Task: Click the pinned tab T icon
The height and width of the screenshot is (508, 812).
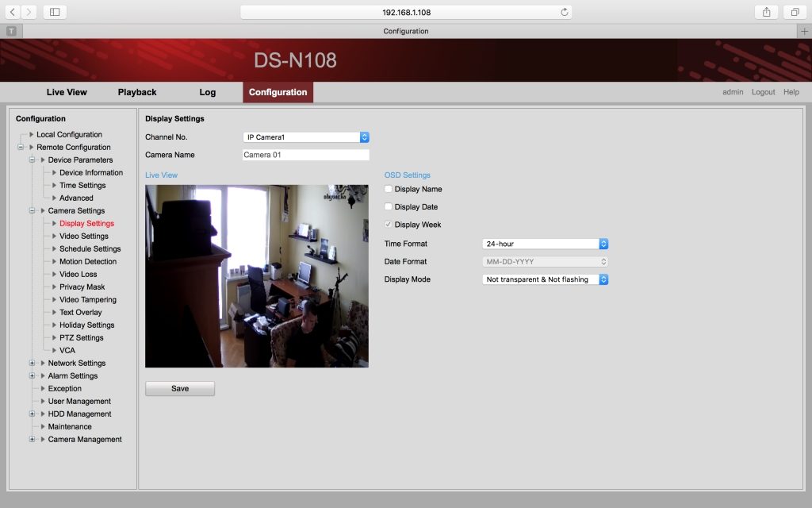Action: (11, 31)
